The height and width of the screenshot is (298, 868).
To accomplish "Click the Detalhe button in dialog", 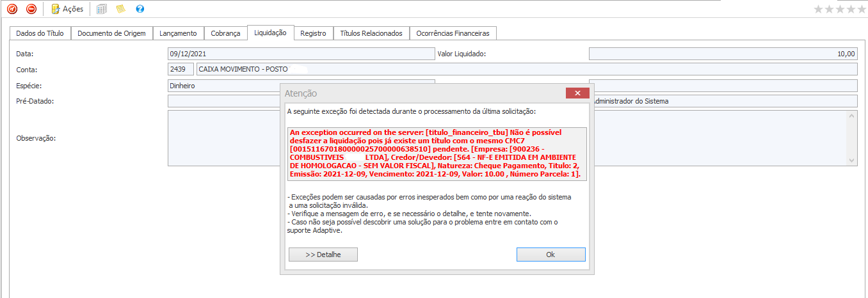I will point(323,255).
